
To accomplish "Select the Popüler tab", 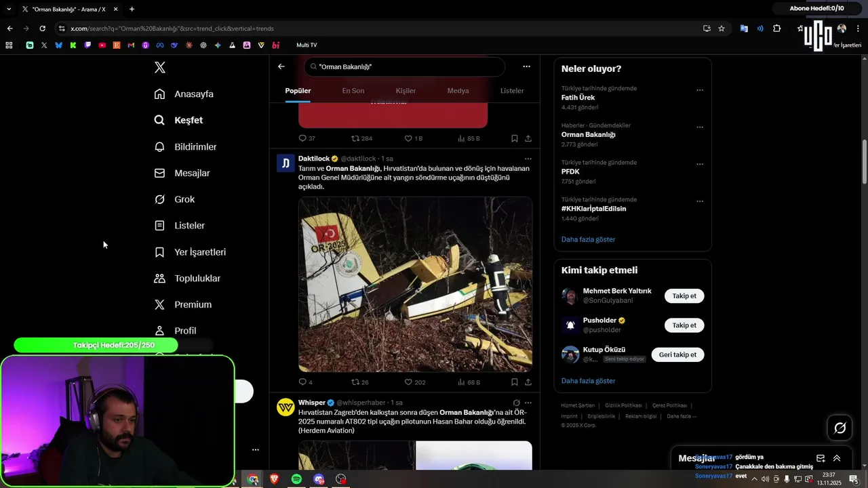I will click(298, 91).
